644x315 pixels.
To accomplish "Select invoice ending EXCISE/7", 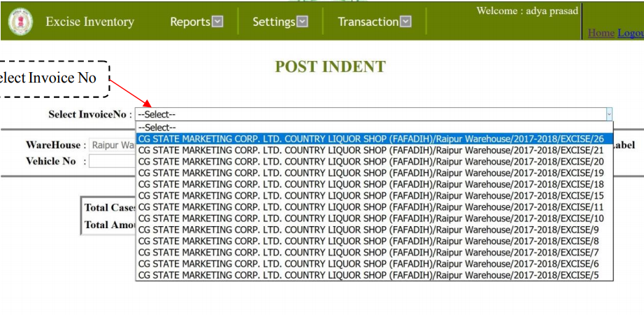I will [374, 252].
